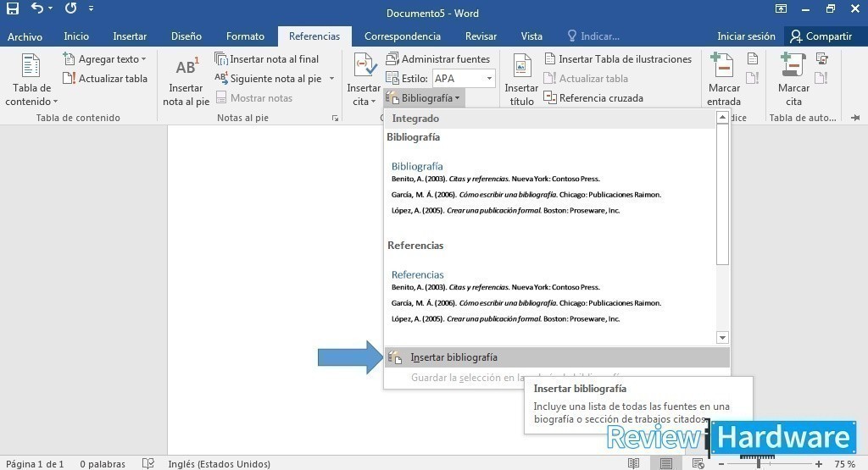Viewport: 868px width, 470px height.
Task: Switch to Read Mode view icon
Action: tap(634, 463)
